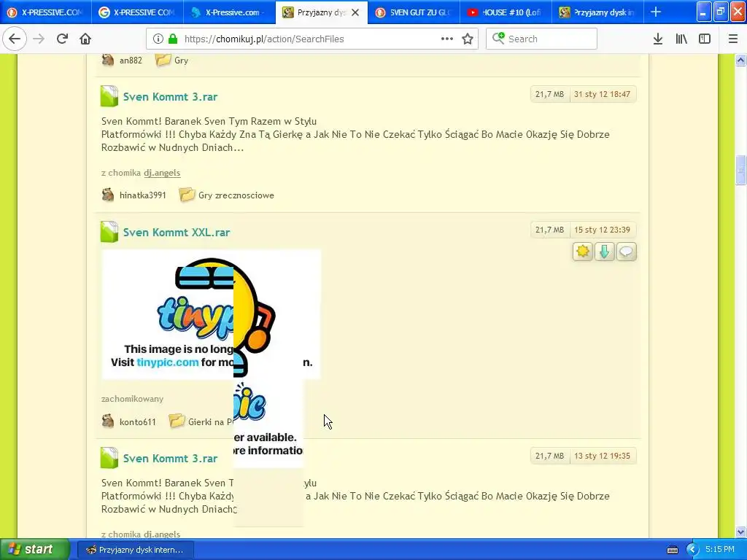Reload the current page

pyautogui.click(x=62, y=39)
